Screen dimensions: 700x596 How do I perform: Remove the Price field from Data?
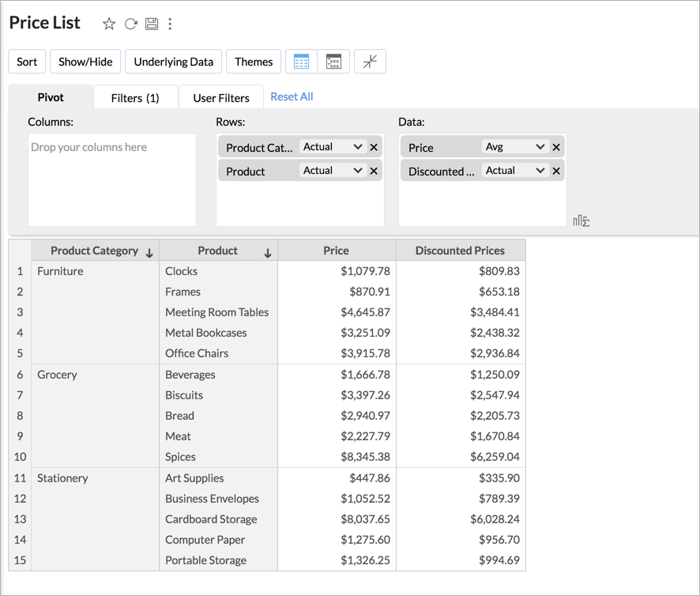tap(556, 146)
